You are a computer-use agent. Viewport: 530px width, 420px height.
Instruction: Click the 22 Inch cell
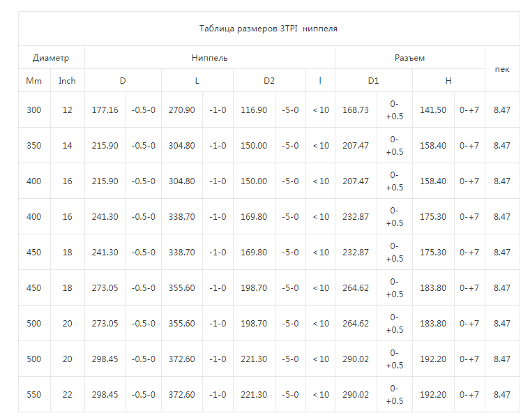tap(67, 395)
